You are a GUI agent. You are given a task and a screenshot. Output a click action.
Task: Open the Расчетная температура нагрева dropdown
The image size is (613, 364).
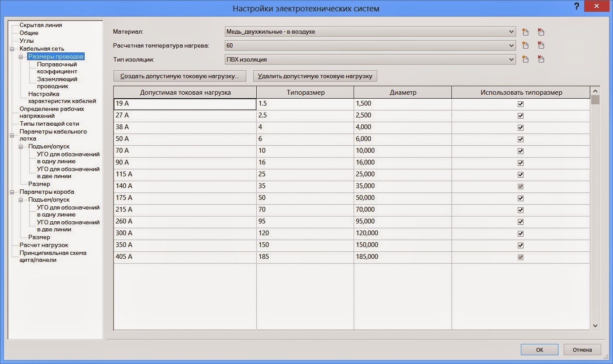click(x=512, y=45)
